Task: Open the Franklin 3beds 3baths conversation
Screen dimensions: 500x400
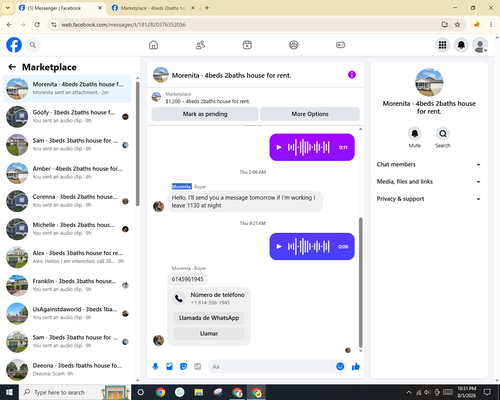Action: pos(67,285)
